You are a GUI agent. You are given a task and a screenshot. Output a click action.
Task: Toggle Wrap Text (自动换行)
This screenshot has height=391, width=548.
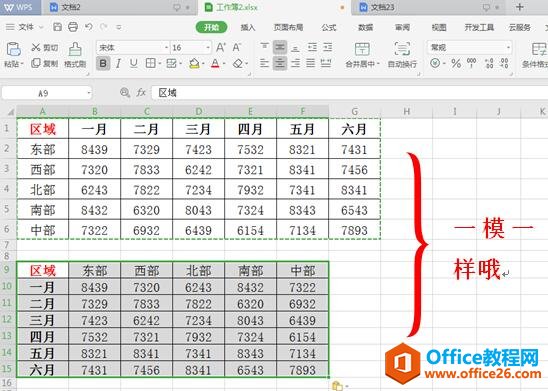[402, 54]
